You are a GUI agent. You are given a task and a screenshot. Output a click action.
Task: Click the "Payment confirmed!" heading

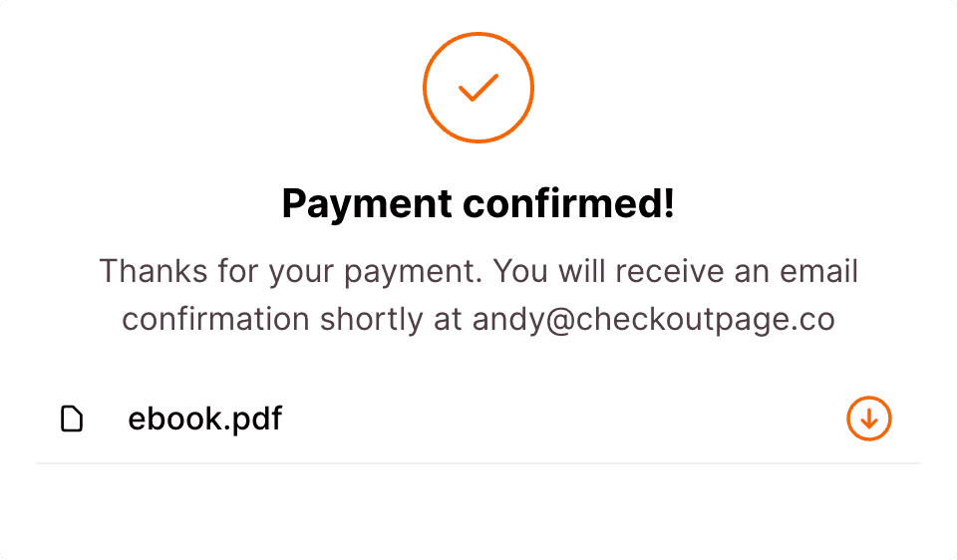pos(478,204)
